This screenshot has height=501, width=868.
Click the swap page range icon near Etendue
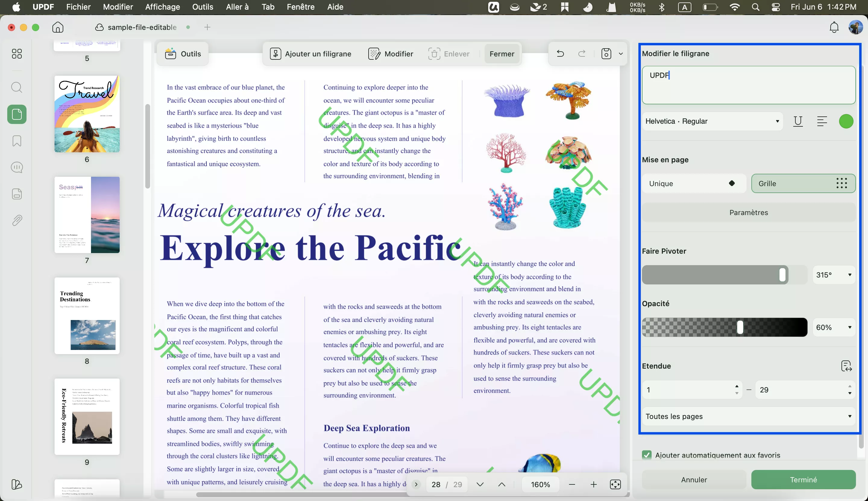[846, 366]
